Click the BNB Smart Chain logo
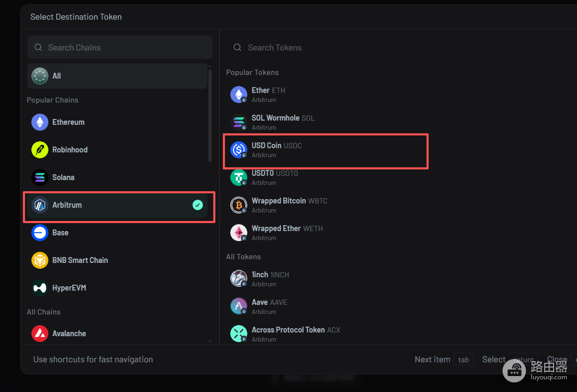 point(40,260)
